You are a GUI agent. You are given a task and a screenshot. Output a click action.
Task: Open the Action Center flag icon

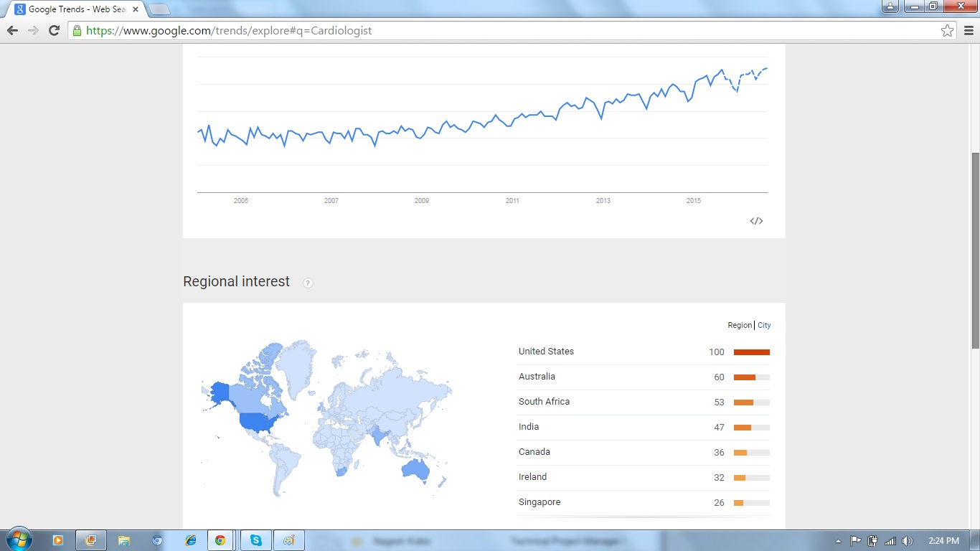pos(856,541)
